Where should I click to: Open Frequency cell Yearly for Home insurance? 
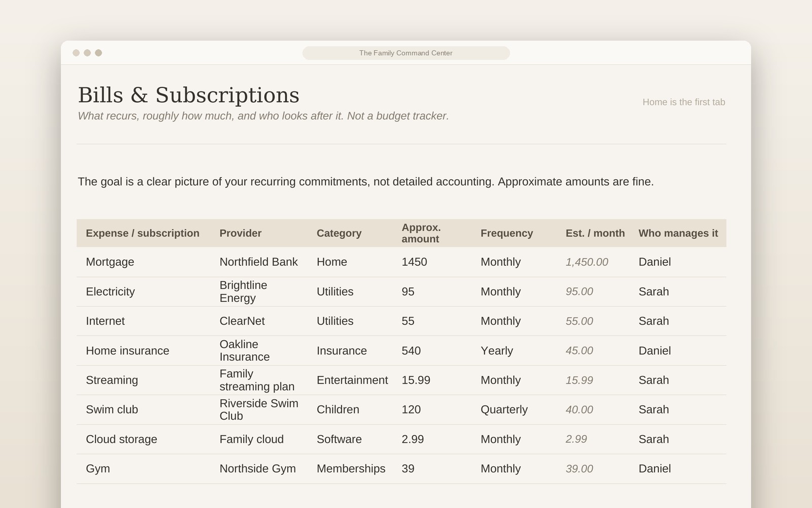pos(497,351)
